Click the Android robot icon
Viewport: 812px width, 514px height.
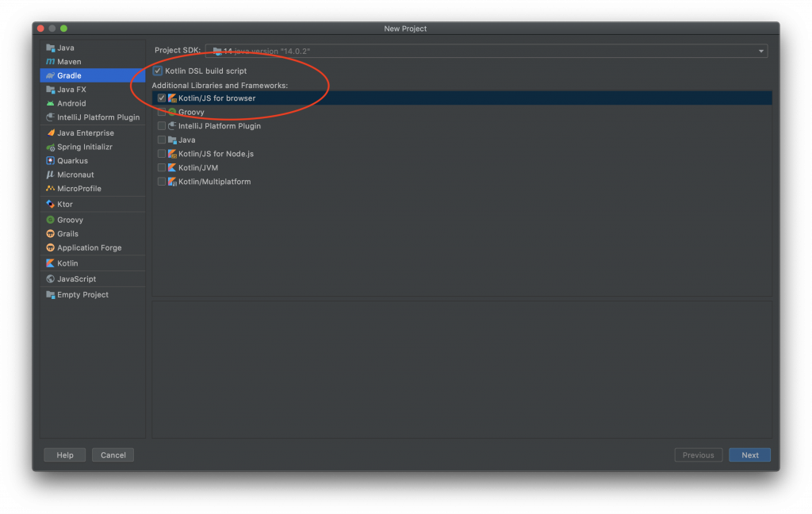[50, 104]
